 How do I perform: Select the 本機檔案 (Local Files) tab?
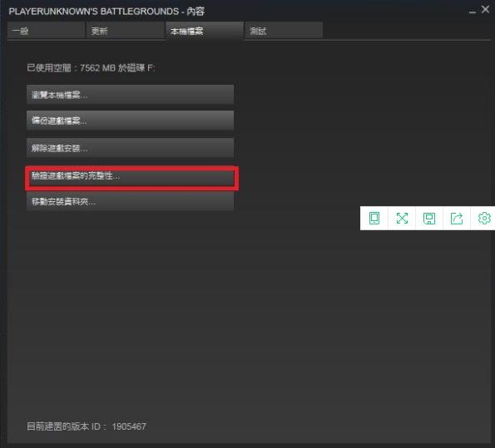205,31
